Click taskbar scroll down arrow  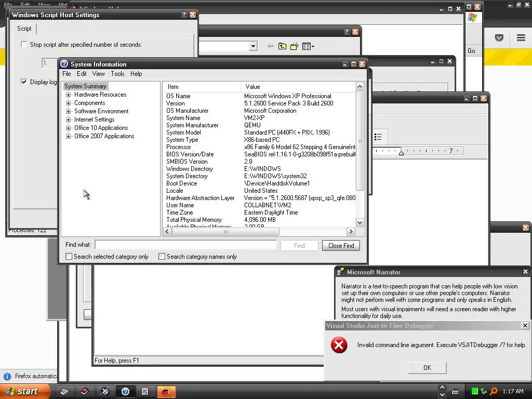click(442, 395)
